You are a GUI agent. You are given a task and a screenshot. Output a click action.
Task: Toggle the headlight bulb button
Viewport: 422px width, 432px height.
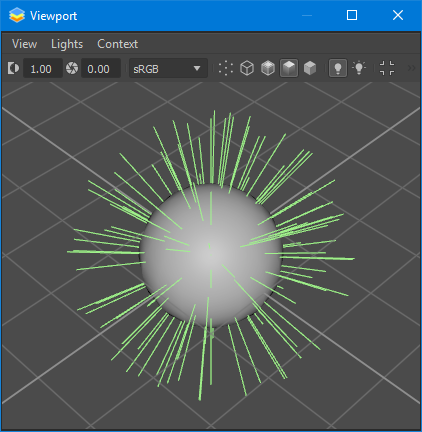(338, 68)
